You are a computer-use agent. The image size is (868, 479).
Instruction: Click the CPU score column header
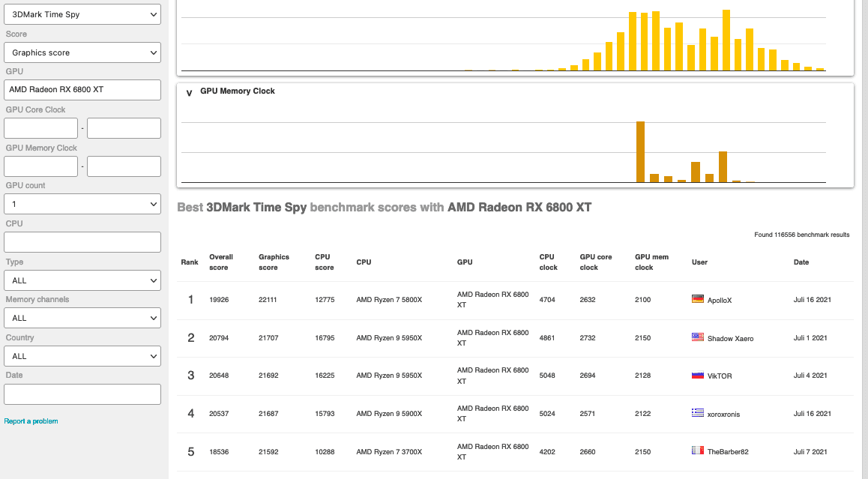pos(325,262)
